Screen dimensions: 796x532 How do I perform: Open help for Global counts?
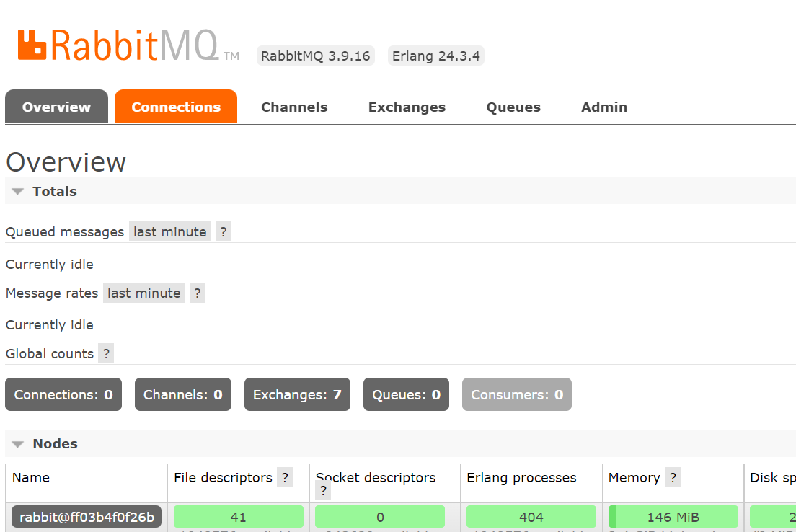tap(106, 354)
